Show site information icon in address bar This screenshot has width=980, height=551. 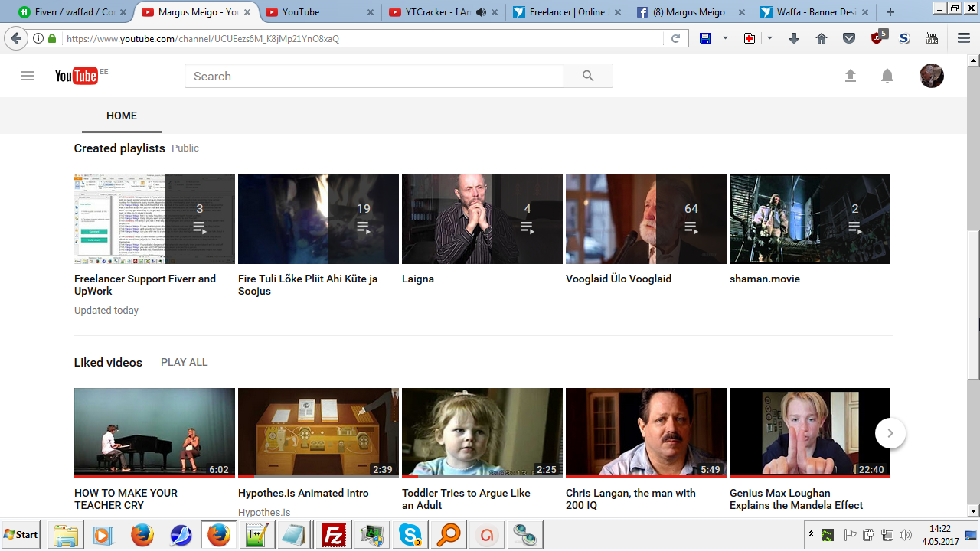[38, 38]
